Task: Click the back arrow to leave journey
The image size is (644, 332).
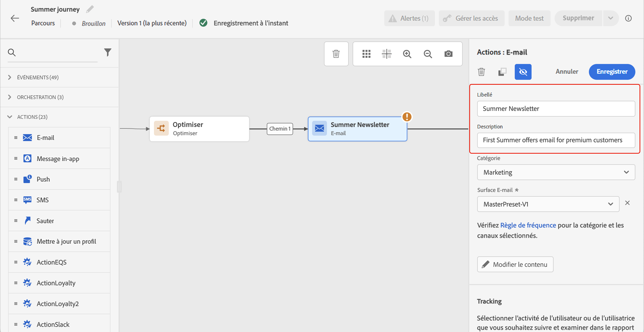Action: [15, 18]
